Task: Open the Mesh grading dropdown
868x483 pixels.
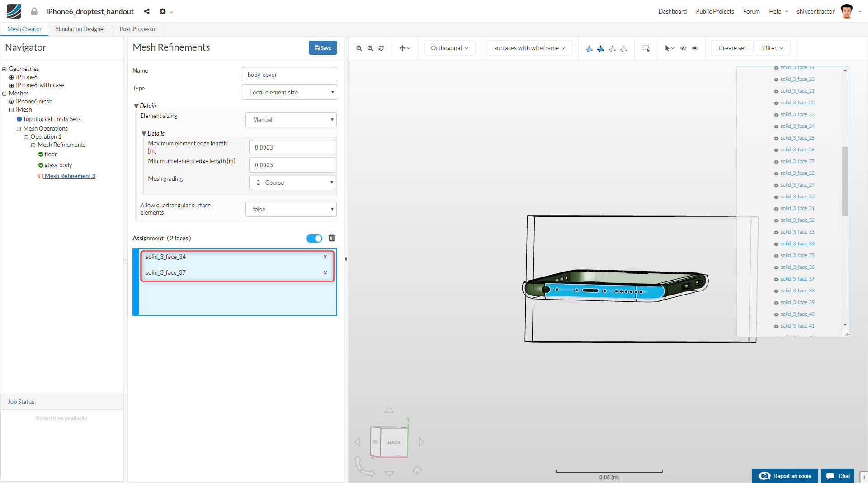Action: 293,183
